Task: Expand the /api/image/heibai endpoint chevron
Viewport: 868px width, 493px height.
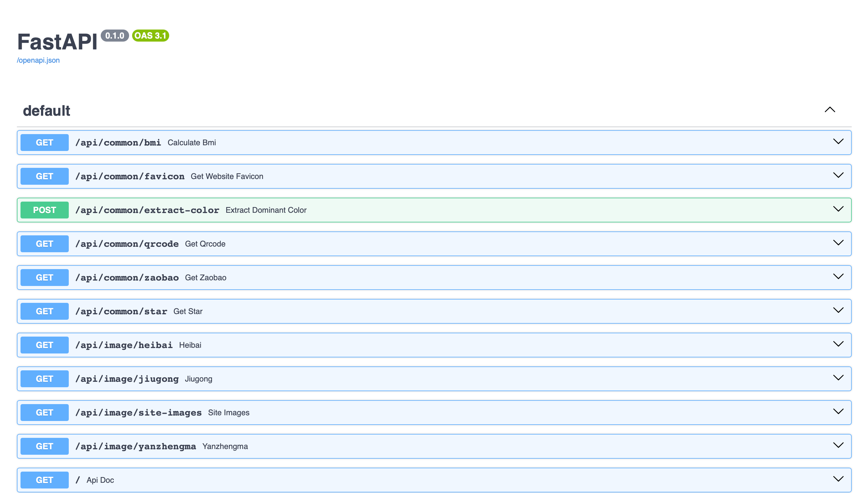Action: pos(838,344)
